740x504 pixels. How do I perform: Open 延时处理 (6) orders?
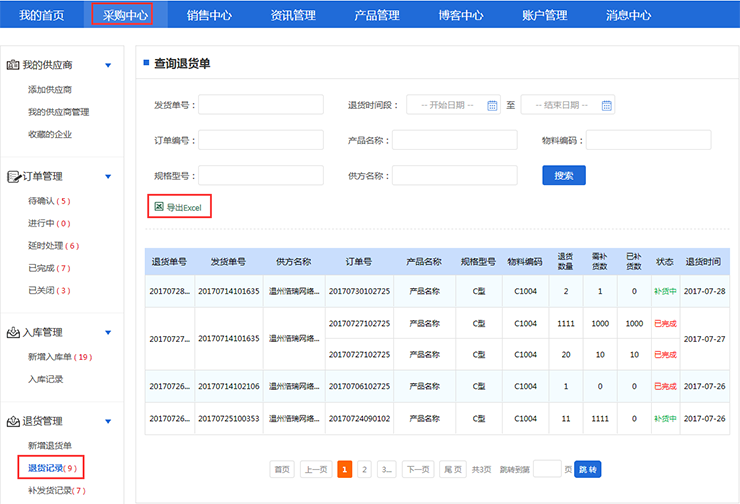coord(54,245)
